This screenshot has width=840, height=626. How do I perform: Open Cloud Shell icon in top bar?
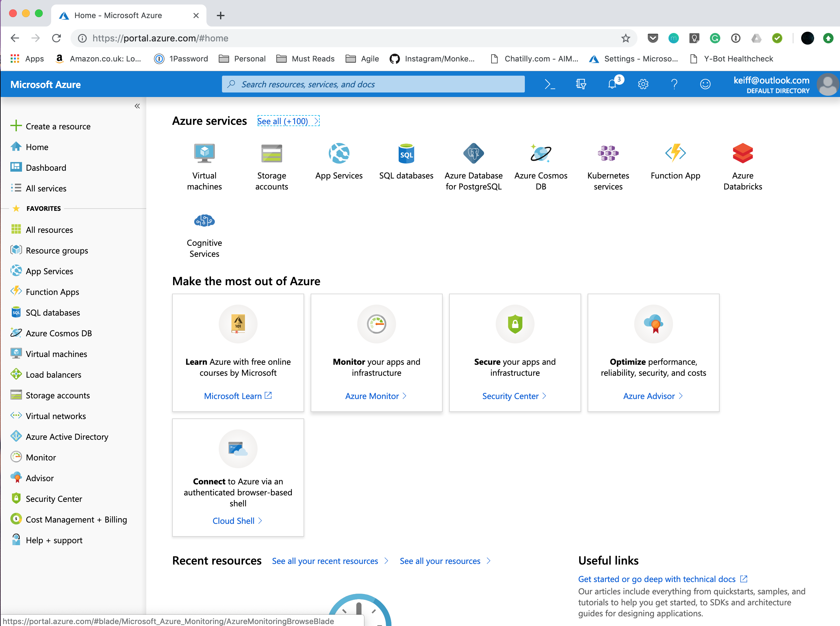click(549, 84)
